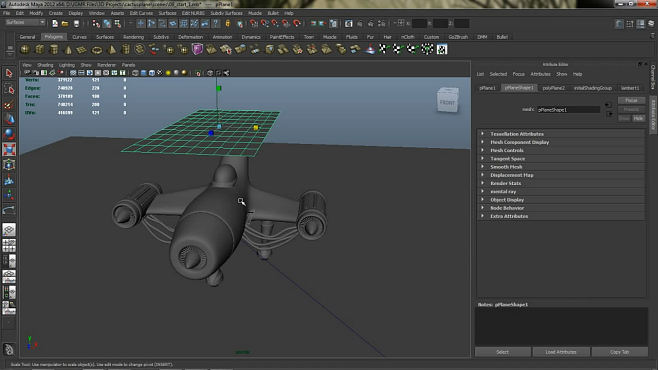
Task: Click the purple cube shelf icon
Action: click(197, 50)
